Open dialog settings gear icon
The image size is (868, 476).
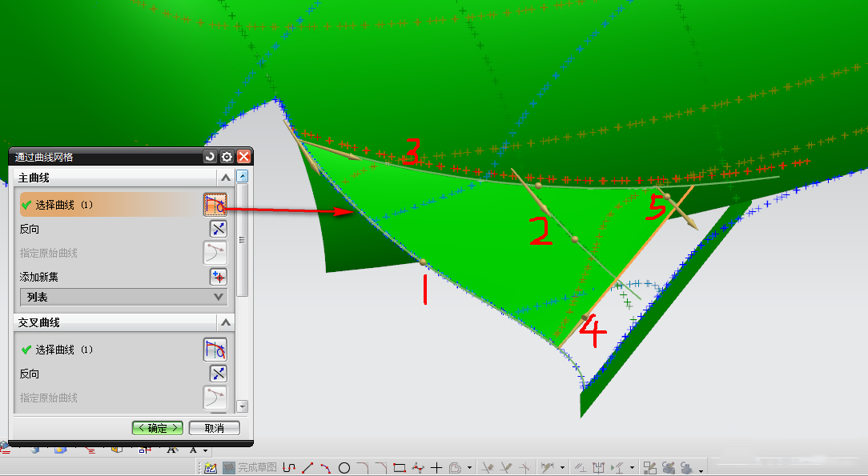(227, 157)
